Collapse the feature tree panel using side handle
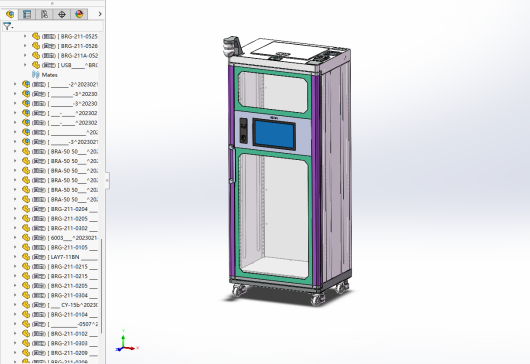This screenshot has height=364, width=530. coord(107,180)
